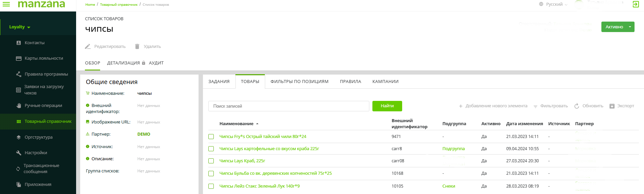Switch to Фильтры по позициям tab
644x194 pixels.
point(299,82)
